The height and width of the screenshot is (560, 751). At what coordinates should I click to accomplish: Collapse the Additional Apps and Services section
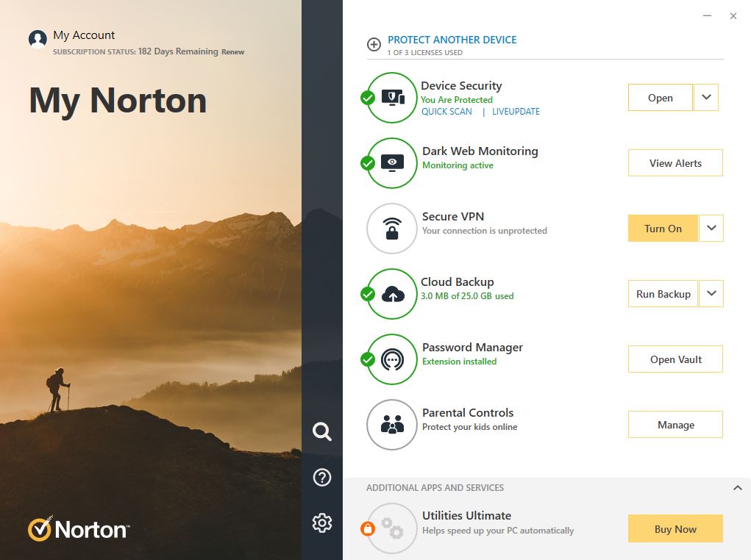pos(738,488)
